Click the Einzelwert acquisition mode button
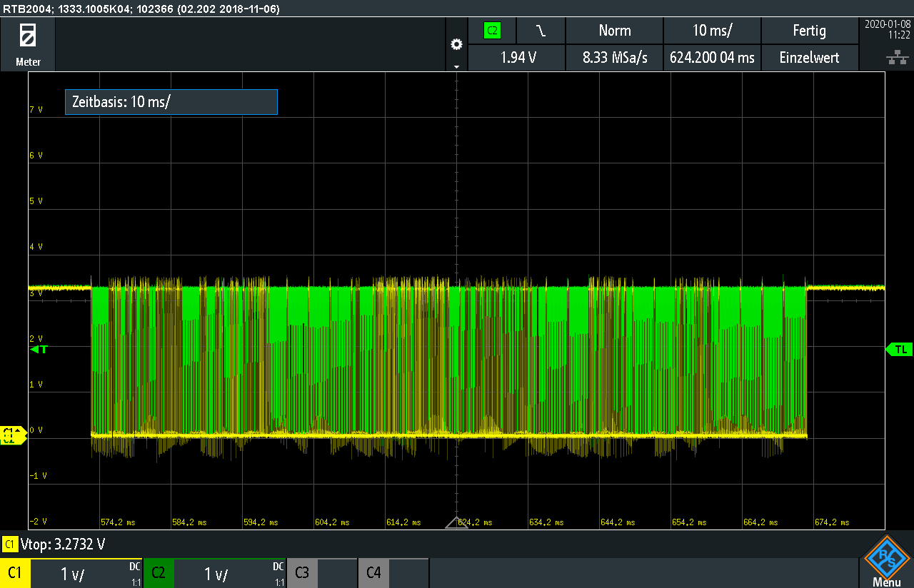The image size is (914, 588). point(809,58)
